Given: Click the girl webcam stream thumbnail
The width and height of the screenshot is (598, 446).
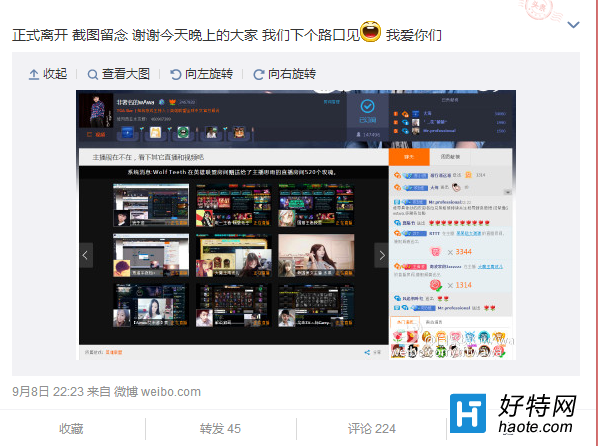Looking at the screenshot, I should pyautogui.click(x=316, y=255).
